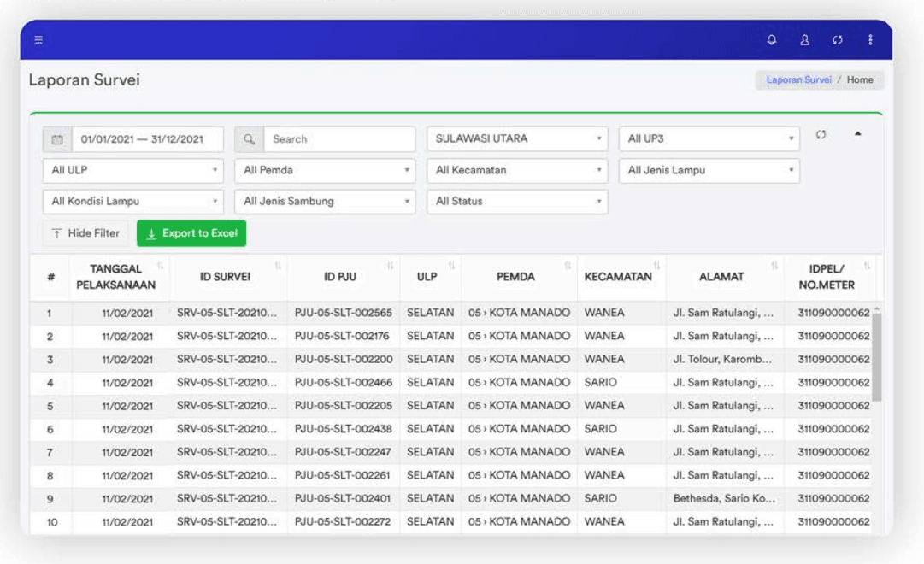Select cell PJU-05-SLT-002247
This screenshot has width=924, height=564.
click(343, 452)
